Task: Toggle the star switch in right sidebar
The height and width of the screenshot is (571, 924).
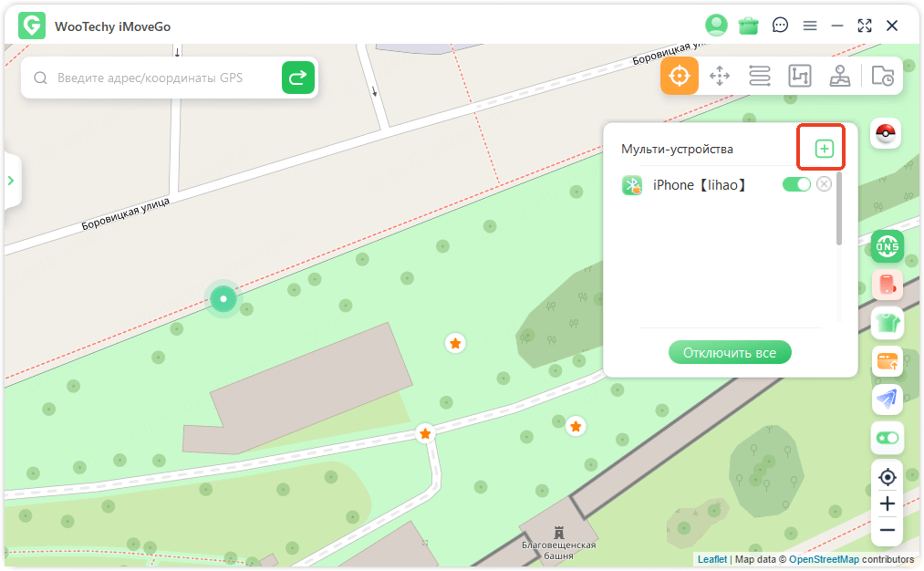Action: (x=887, y=438)
